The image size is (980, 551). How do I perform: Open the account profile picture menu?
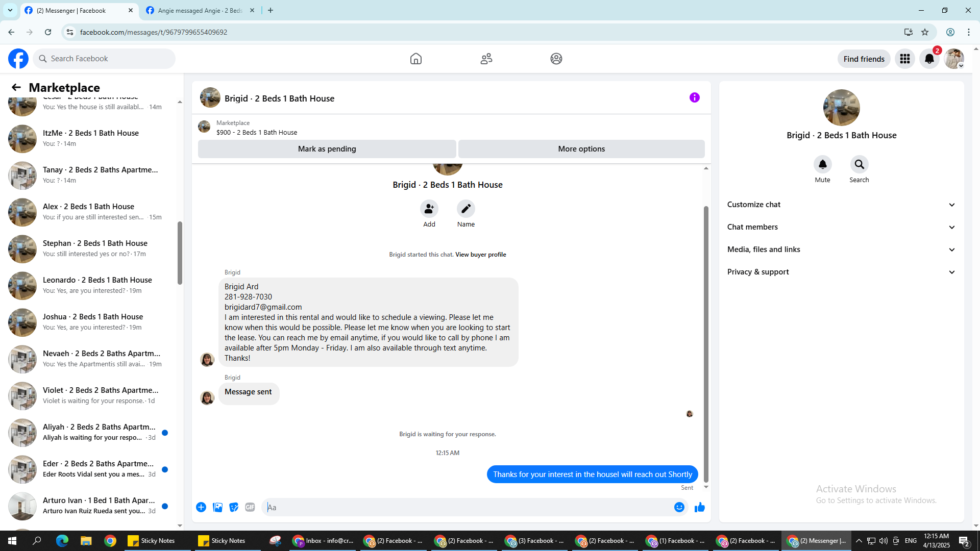pyautogui.click(x=954, y=59)
